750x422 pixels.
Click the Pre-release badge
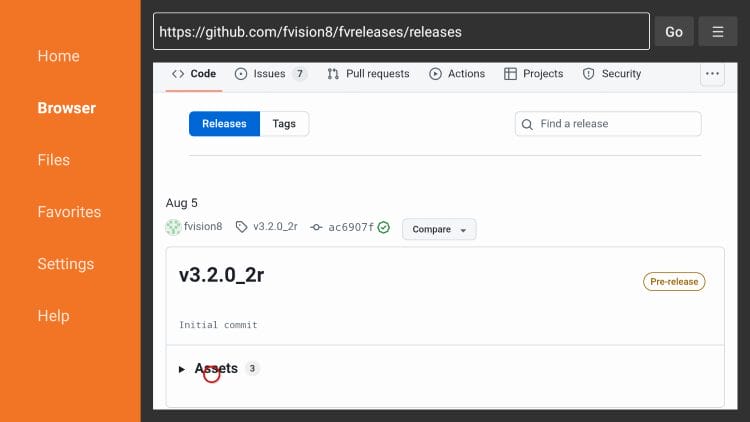tap(674, 282)
